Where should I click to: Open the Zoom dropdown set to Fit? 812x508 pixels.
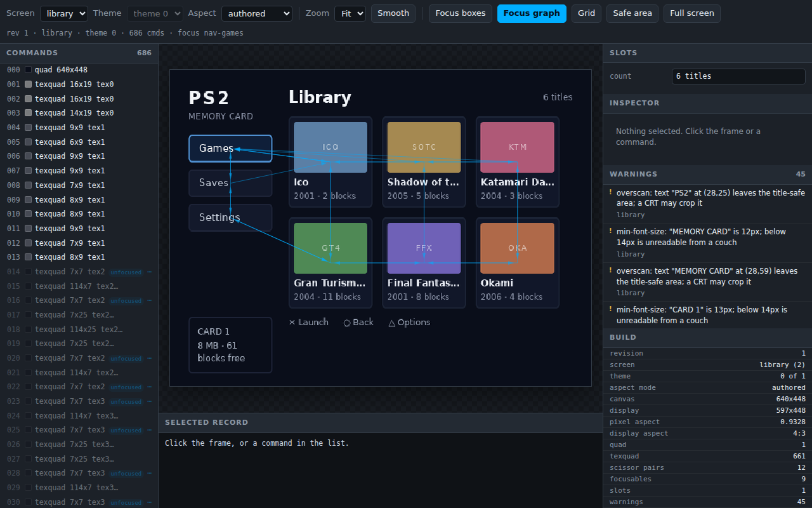tap(350, 13)
